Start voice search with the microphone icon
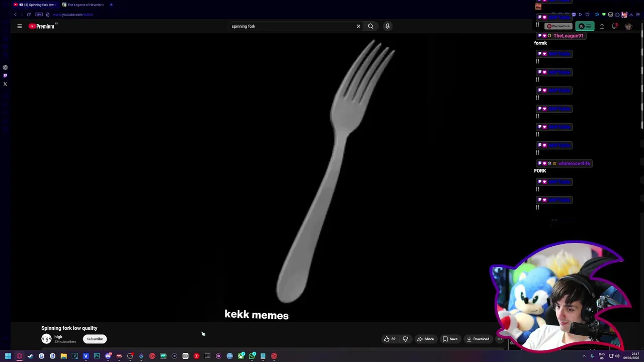The width and height of the screenshot is (644, 362). click(x=387, y=26)
